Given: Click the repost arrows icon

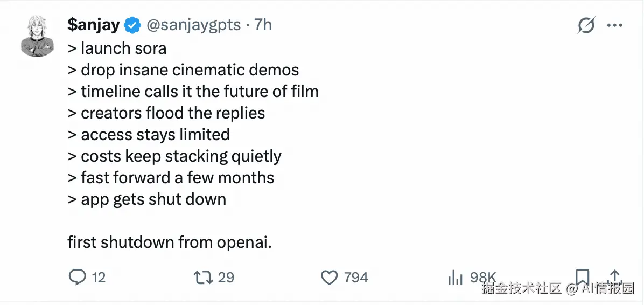Looking at the screenshot, I should click(x=202, y=278).
